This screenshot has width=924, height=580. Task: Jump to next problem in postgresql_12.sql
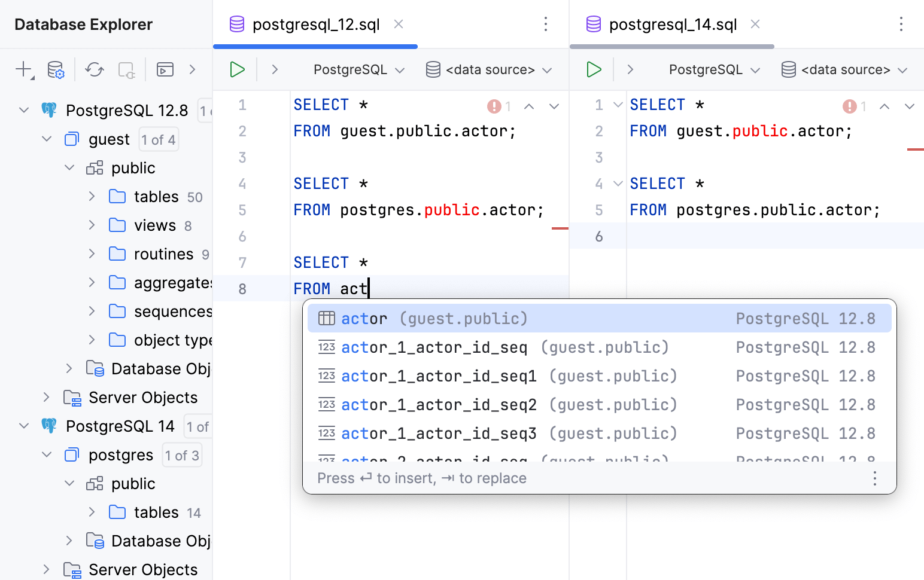coord(554,106)
